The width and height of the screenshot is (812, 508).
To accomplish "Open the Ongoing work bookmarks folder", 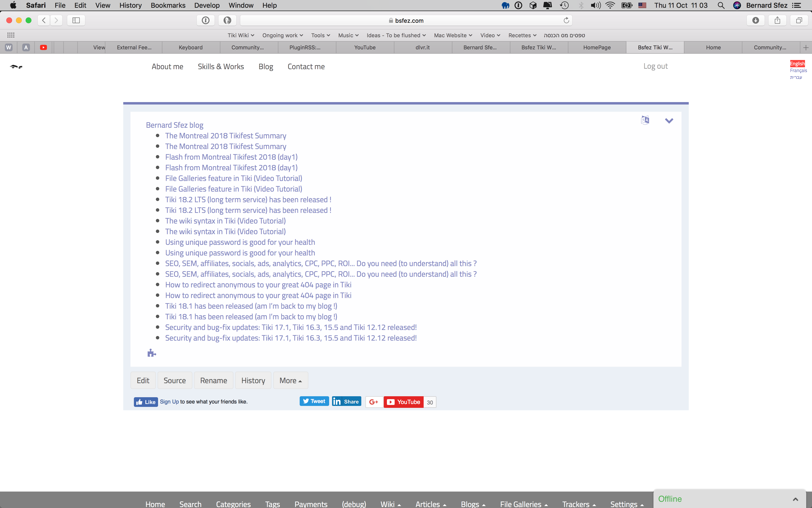I will (x=283, y=35).
